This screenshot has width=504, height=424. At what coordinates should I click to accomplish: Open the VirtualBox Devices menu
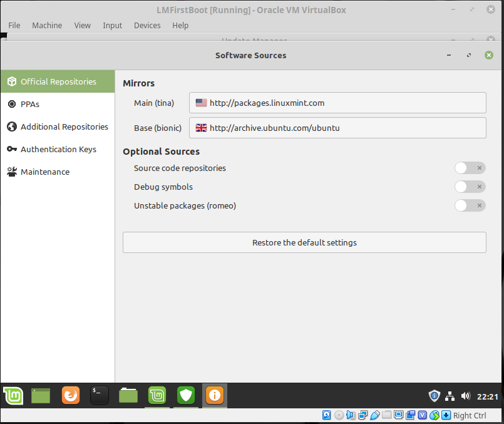[x=147, y=26]
